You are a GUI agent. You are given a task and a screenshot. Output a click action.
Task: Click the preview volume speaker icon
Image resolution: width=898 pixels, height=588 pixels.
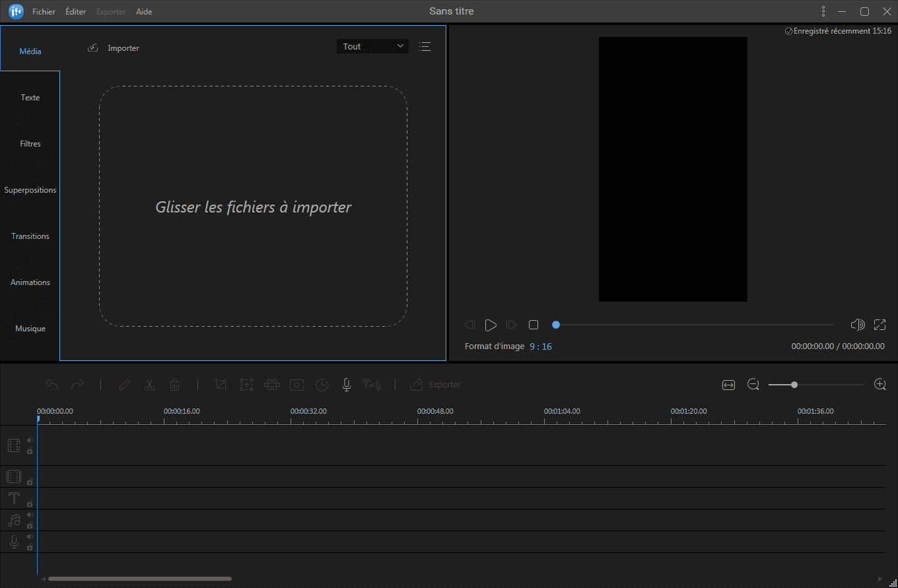point(858,325)
